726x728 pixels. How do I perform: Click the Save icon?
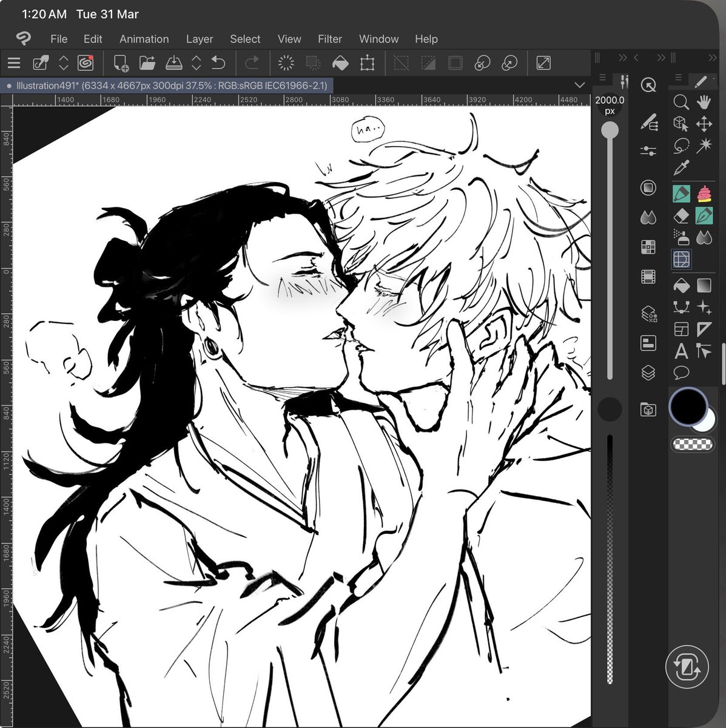[x=174, y=63]
